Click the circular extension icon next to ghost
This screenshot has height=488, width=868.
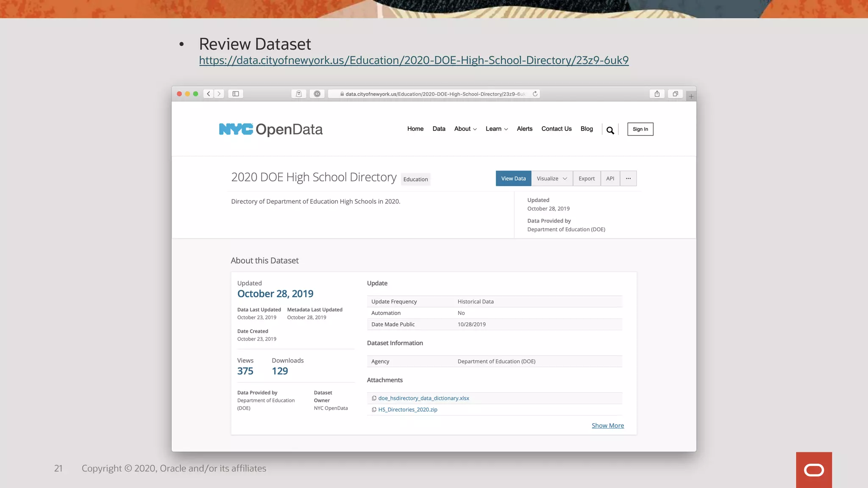317,94
